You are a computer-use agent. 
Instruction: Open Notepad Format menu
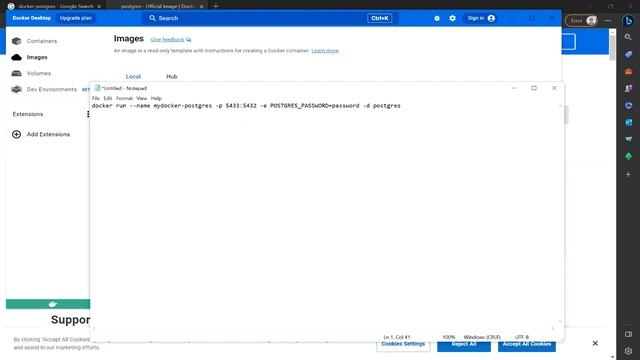124,98
